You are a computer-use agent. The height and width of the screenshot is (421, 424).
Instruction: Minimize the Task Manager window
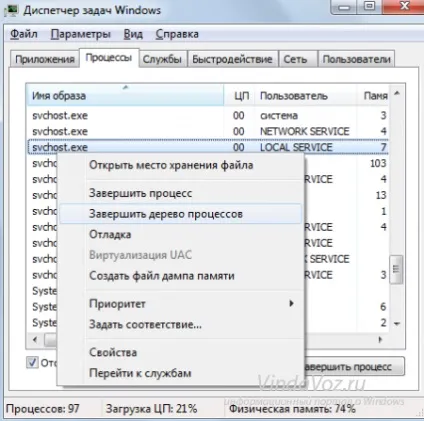pyautogui.click(x=344, y=7)
